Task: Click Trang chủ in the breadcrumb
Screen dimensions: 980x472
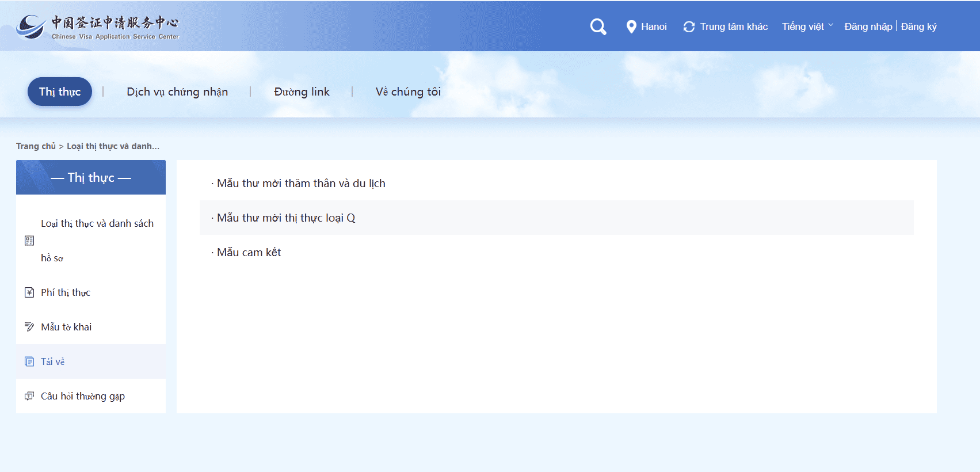Action: (36, 146)
